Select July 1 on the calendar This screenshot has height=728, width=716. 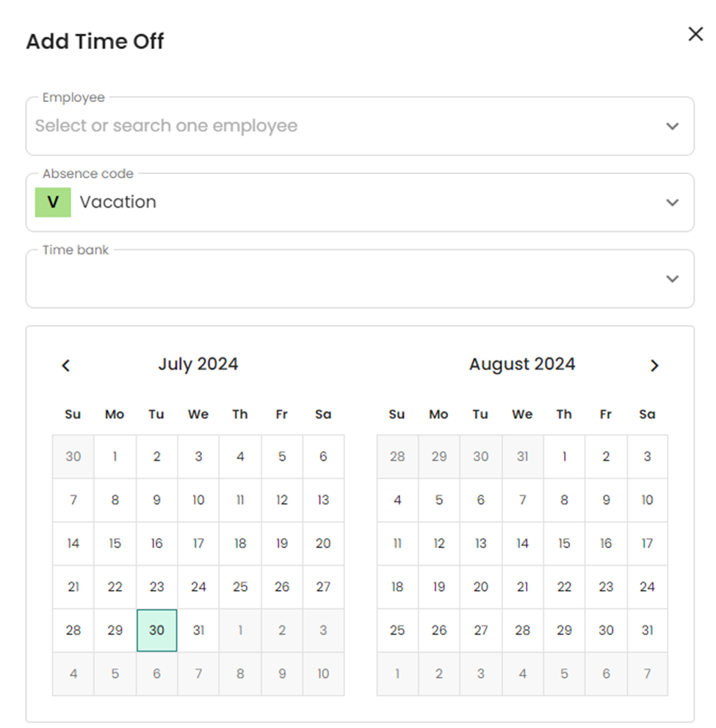[115, 456]
